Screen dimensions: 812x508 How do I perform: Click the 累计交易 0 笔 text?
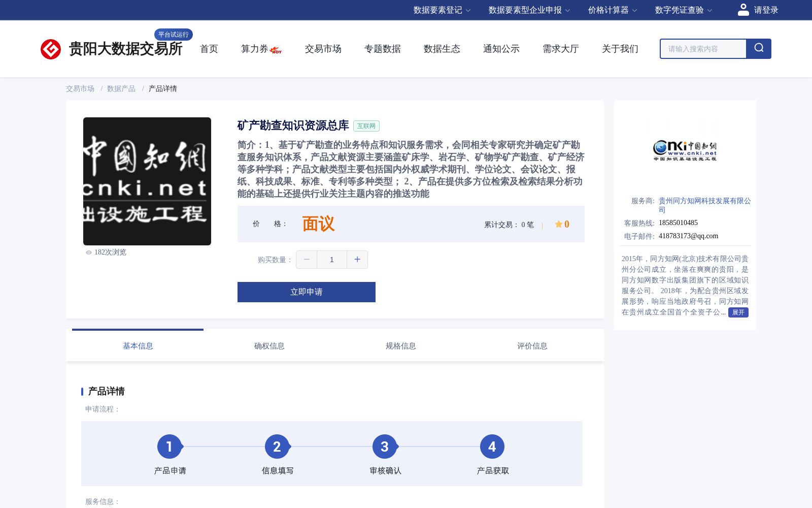click(x=509, y=225)
